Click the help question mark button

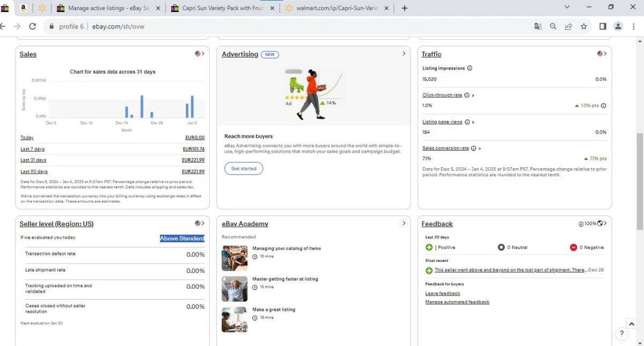620,334
